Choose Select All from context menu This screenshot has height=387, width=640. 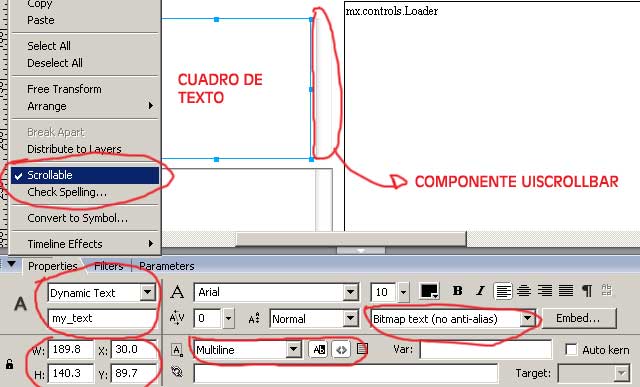coord(84,46)
